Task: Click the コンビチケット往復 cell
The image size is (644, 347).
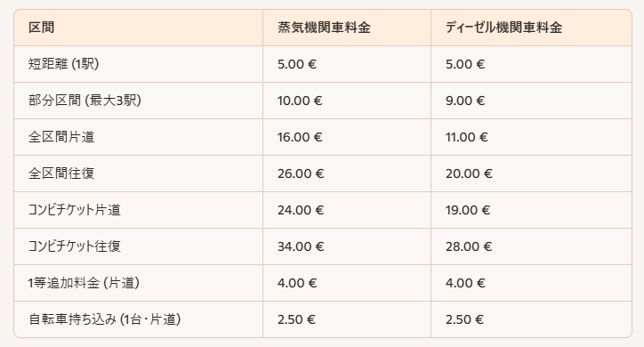Action: (x=75, y=246)
